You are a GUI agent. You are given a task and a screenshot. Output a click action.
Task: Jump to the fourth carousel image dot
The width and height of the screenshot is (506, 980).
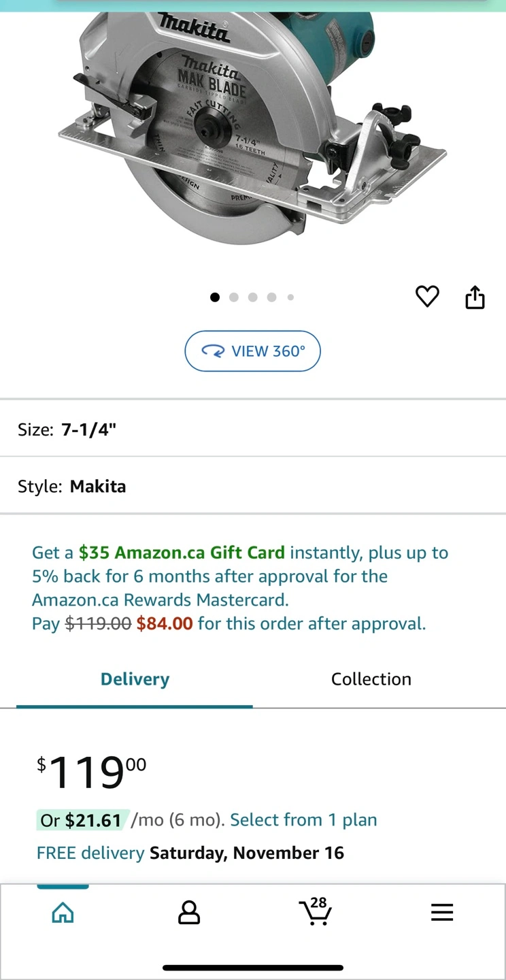pos(271,297)
